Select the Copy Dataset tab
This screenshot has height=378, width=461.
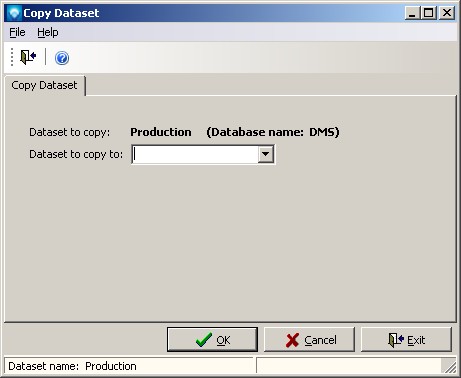click(x=44, y=85)
